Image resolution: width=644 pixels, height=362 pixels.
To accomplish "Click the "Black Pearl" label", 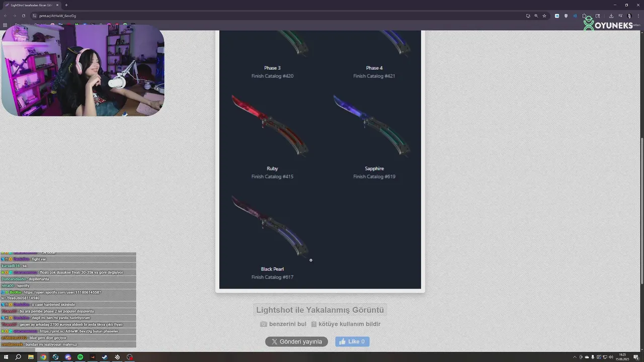I will (272, 269).
